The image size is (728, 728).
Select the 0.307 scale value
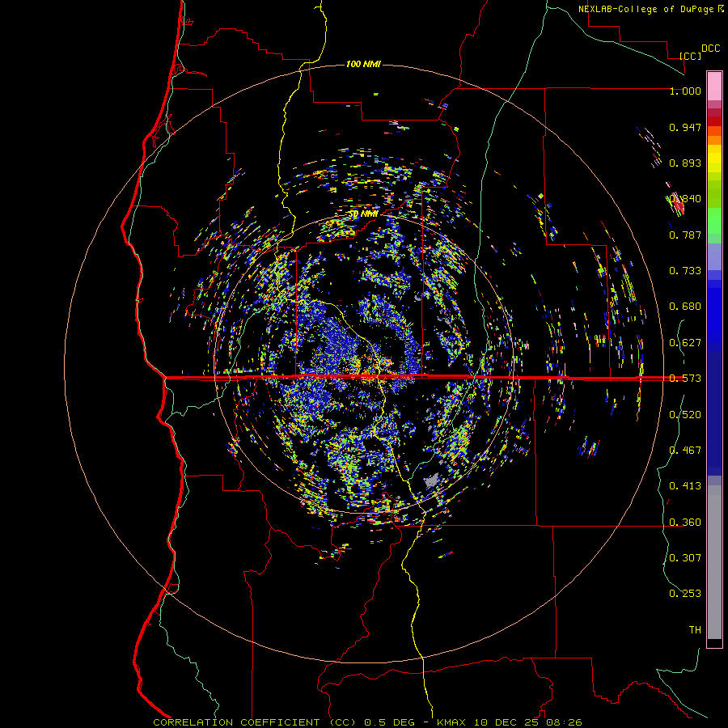[685, 557]
